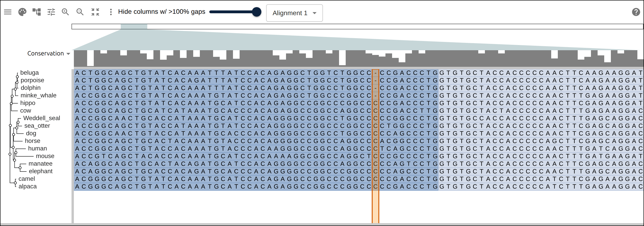Zoom out of the alignment

click(x=80, y=12)
